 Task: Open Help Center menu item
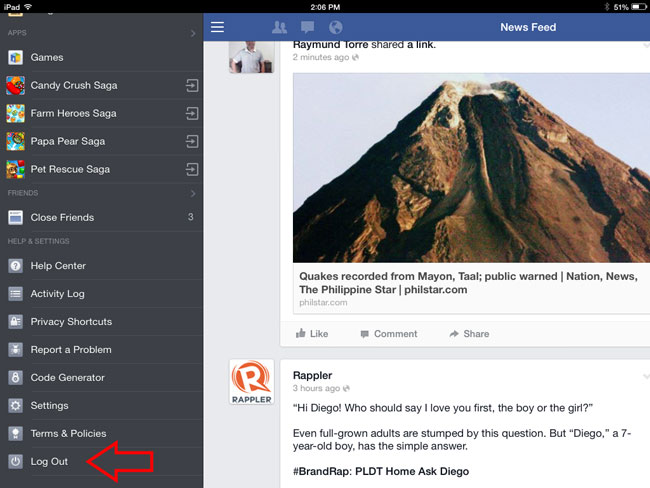pos(102,266)
